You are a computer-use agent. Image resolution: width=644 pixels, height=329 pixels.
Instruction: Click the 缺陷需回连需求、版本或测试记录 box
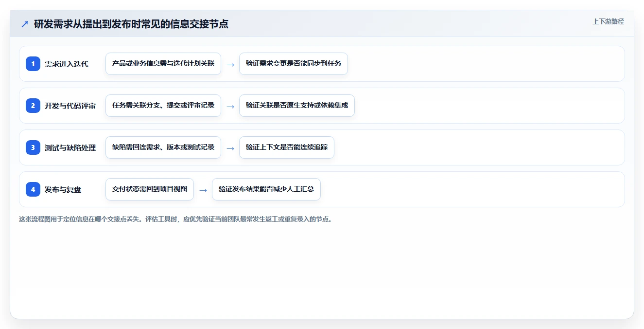pyautogui.click(x=163, y=147)
